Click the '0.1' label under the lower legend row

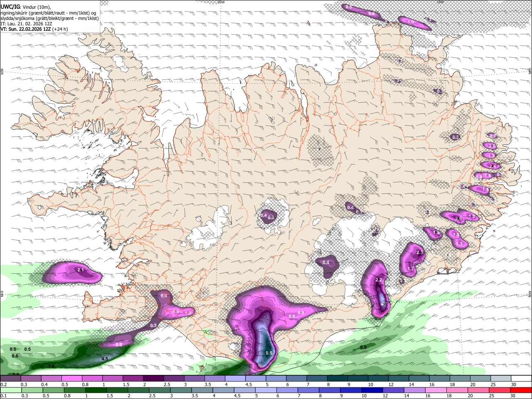point(4,396)
